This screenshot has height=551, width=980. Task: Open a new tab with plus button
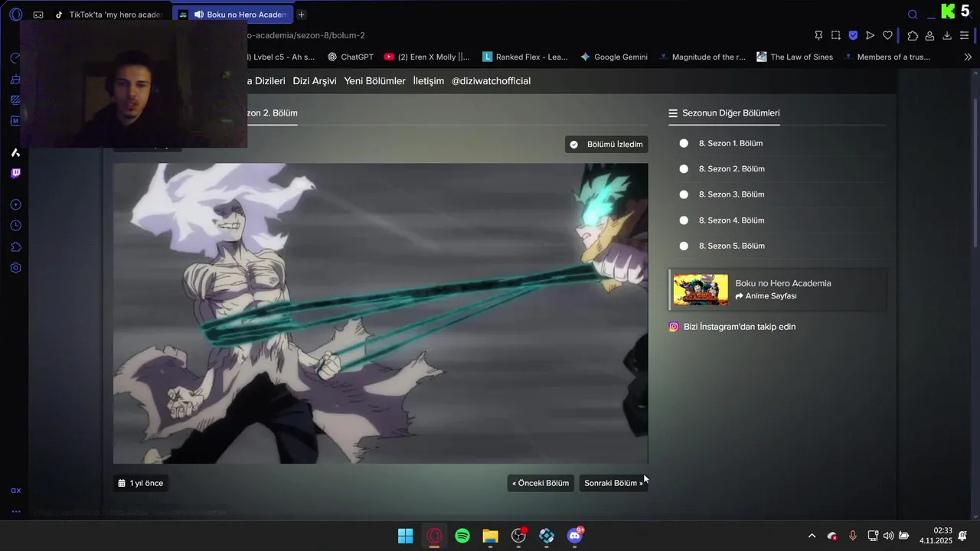302,15
